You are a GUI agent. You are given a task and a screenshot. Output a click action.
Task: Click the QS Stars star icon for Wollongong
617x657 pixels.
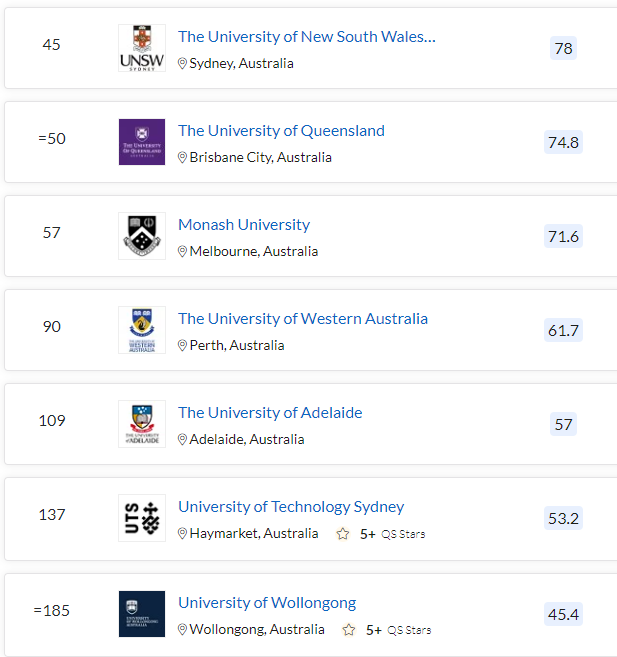click(x=349, y=630)
